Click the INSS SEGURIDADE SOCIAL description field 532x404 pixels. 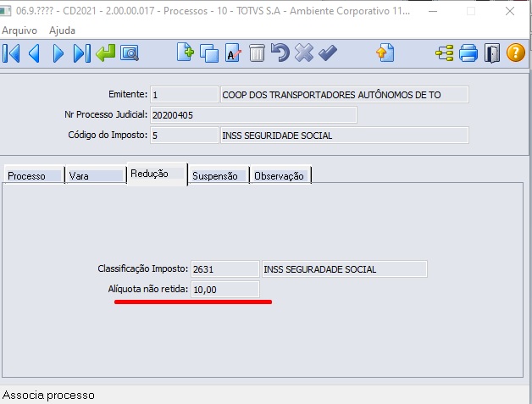pos(345,136)
